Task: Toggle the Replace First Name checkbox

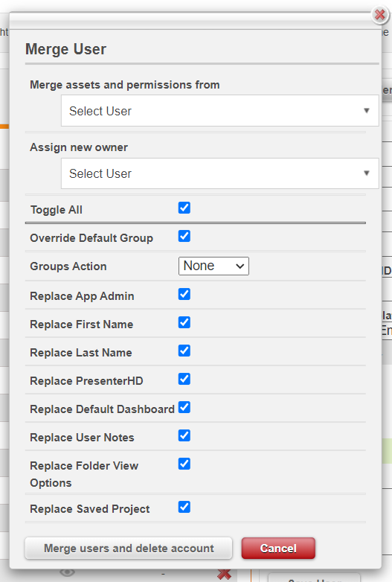Action: click(184, 322)
